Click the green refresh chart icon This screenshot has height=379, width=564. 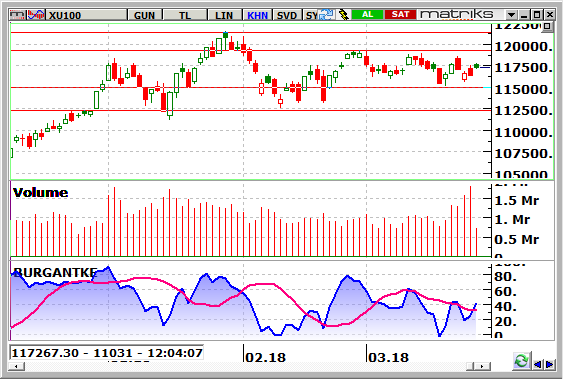[521, 361]
